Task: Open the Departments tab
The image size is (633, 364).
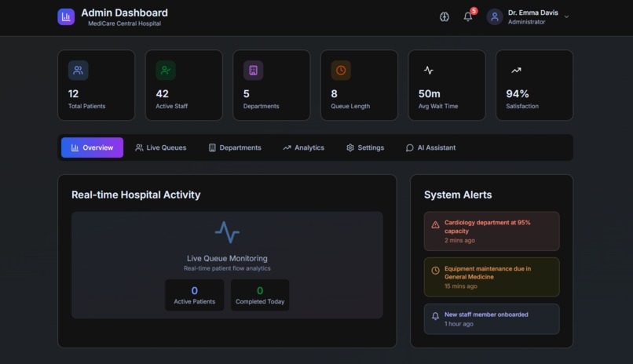Action: pos(235,147)
